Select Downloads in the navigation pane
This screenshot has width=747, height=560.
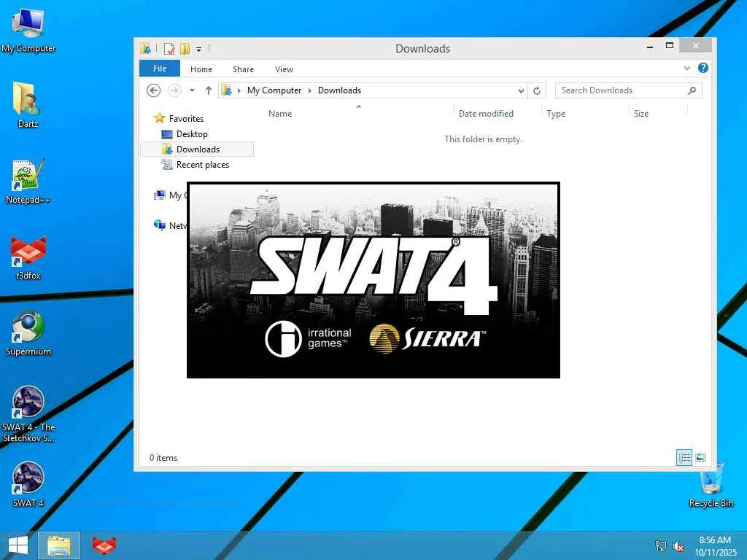pyautogui.click(x=197, y=149)
